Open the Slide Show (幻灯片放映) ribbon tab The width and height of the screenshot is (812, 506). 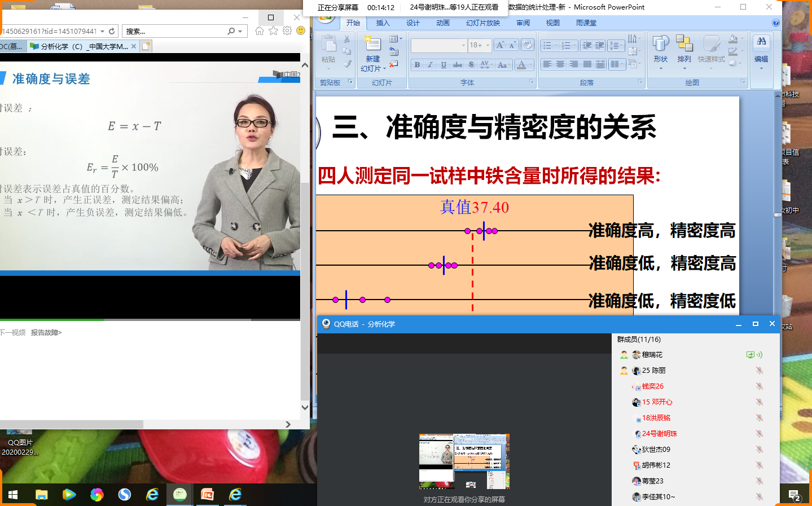click(483, 23)
